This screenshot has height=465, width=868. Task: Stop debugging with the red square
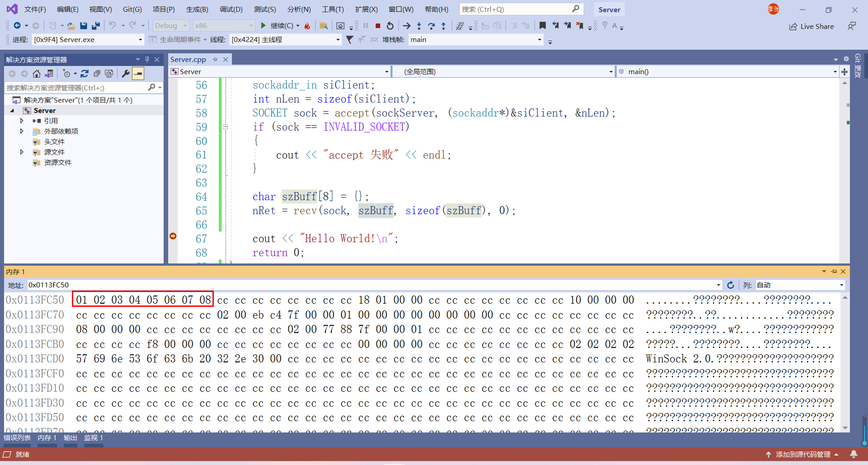tap(378, 26)
